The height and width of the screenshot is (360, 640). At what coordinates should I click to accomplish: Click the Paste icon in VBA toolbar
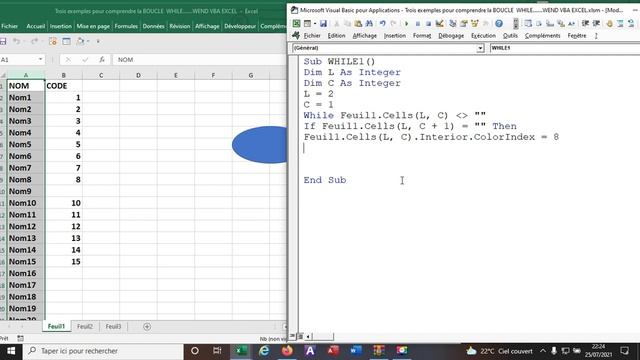(x=358, y=24)
